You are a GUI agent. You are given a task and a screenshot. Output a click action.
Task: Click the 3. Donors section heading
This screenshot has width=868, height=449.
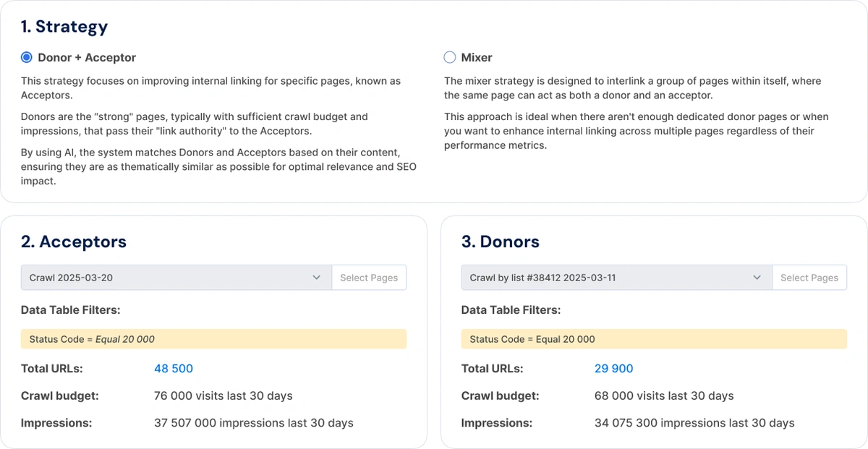[x=501, y=241]
